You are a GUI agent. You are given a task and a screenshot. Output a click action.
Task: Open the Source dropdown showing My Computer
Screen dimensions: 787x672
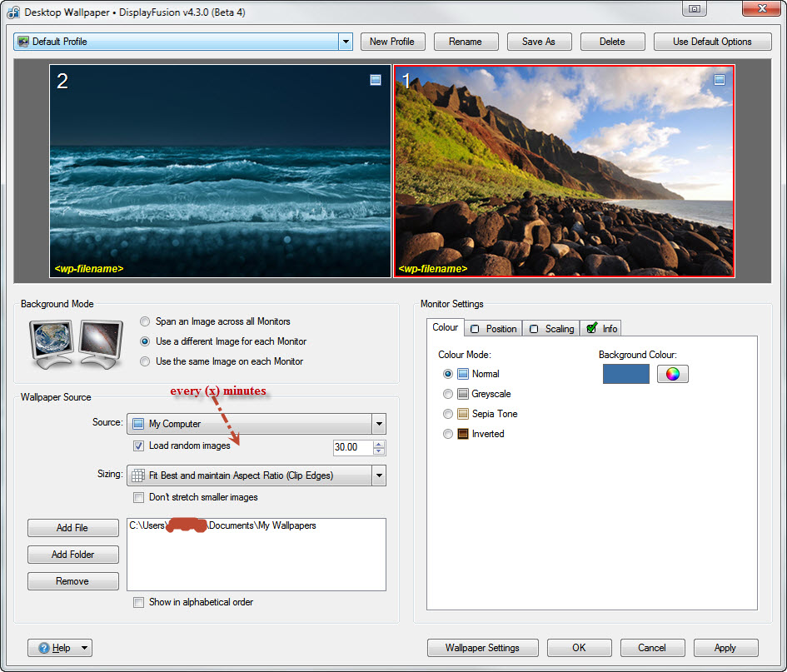click(x=379, y=424)
